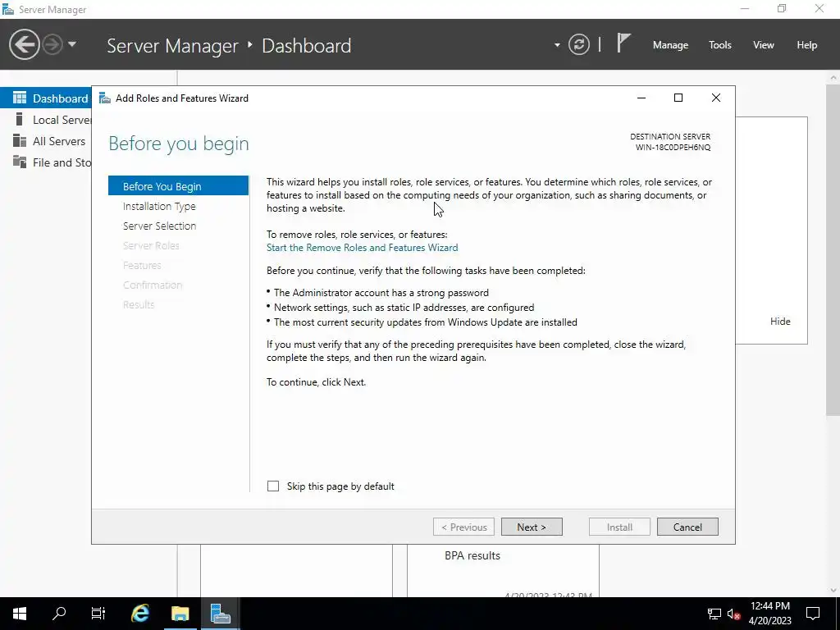
Task: Open Task View on the taskbar
Action: [x=98, y=614]
